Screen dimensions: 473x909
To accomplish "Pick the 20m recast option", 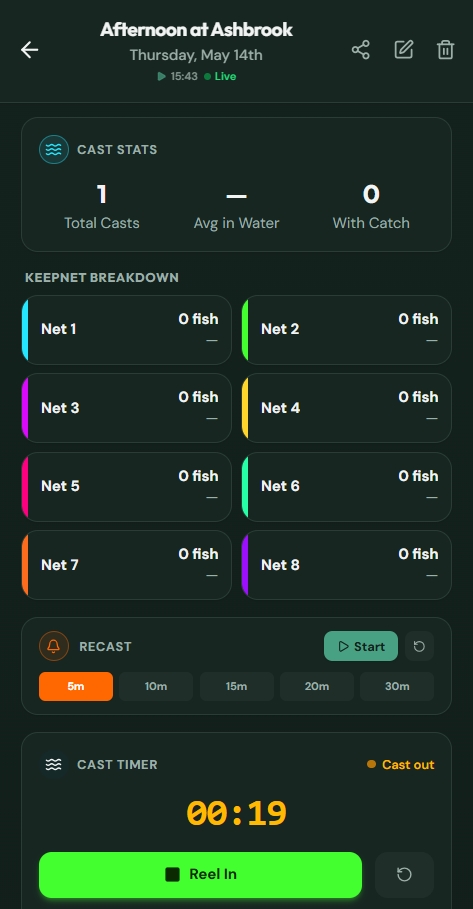I will tap(317, 686).
